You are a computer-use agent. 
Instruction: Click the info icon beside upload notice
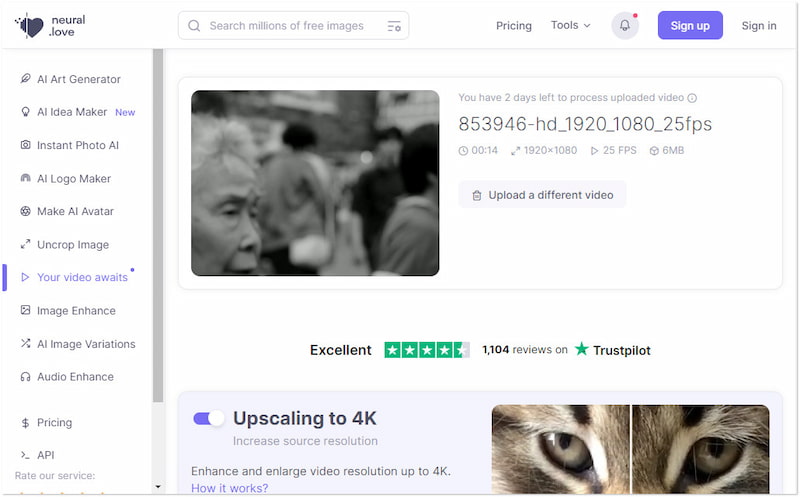pos(692,98)
